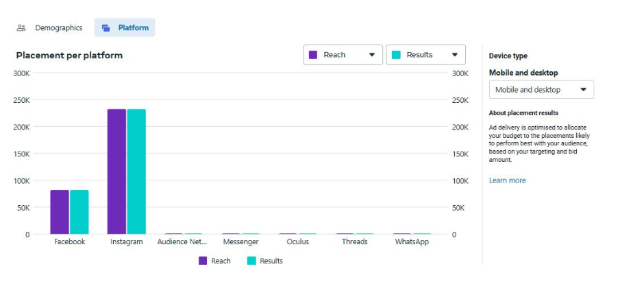Click the Demographics people icon
The image size is (644, 286).
pyautogui.click(x=21, y=28)
